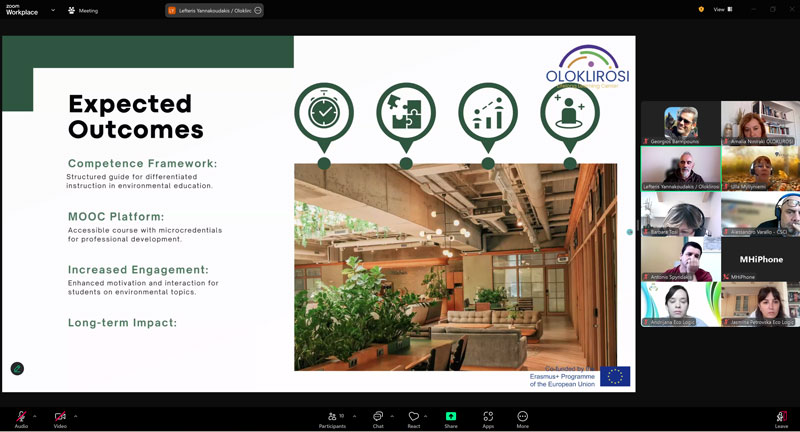Screen dimensions: 800x432
Task: Open the More options menu
Action: [522, 416]
